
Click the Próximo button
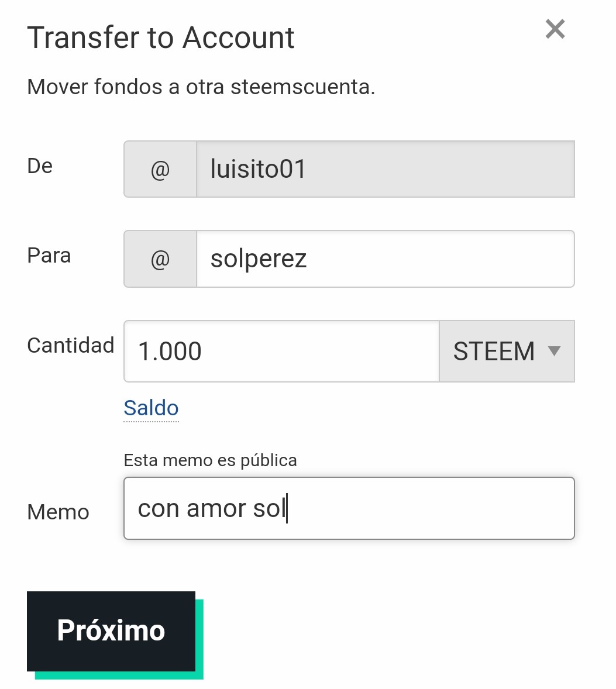coord(111,631)
